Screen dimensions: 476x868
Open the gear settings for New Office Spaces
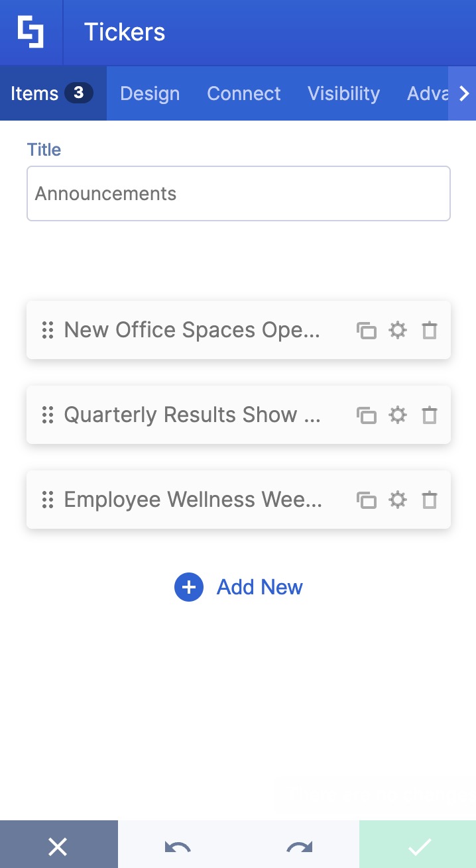pyautogui.click(x=398, y=330)
